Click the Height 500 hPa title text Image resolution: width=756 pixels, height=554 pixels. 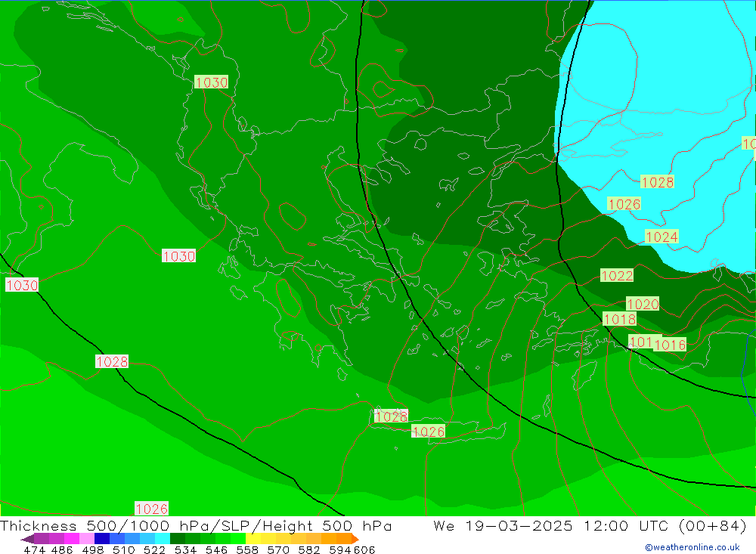point(327,525)
